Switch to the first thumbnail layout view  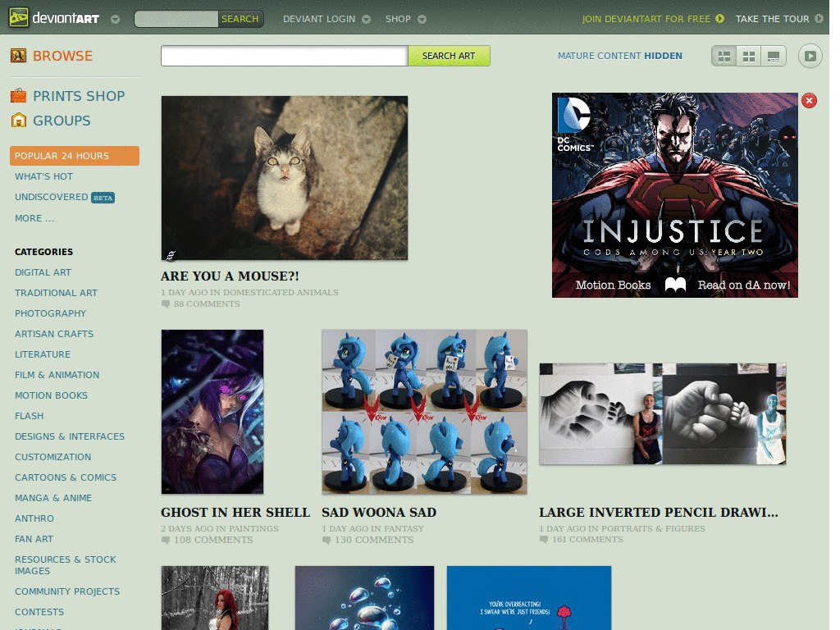(x=724, y=57)
